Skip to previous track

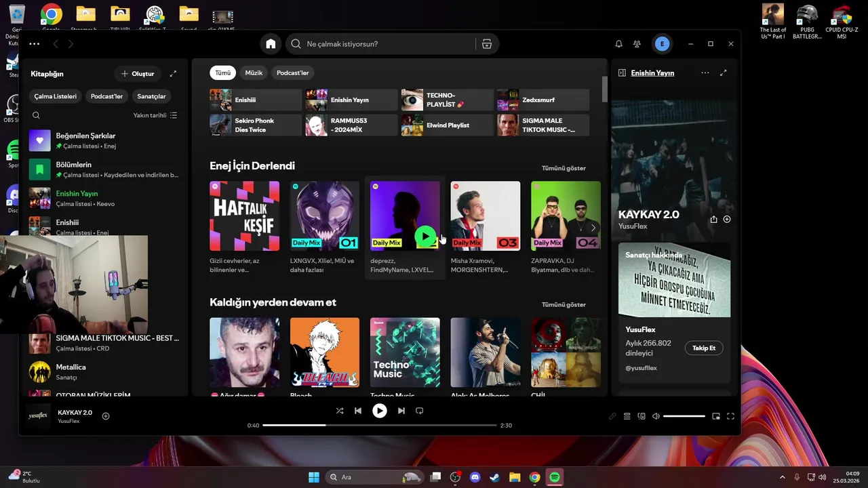pyautogui.click(x=358, y=411)
